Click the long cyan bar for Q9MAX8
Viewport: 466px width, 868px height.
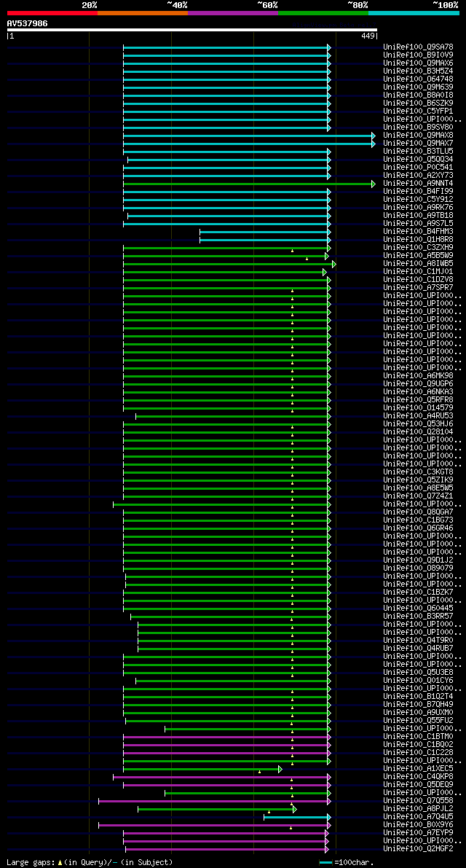point(248,136)
